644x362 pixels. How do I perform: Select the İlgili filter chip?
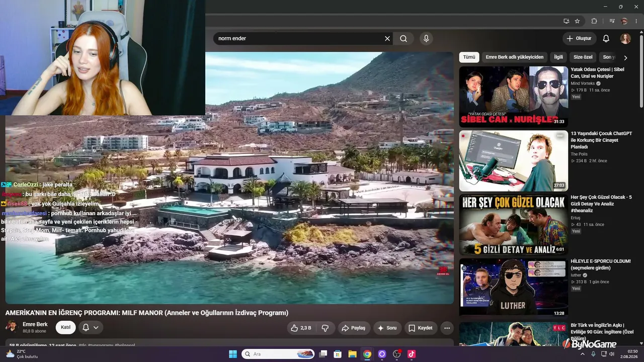click(558, 57)
